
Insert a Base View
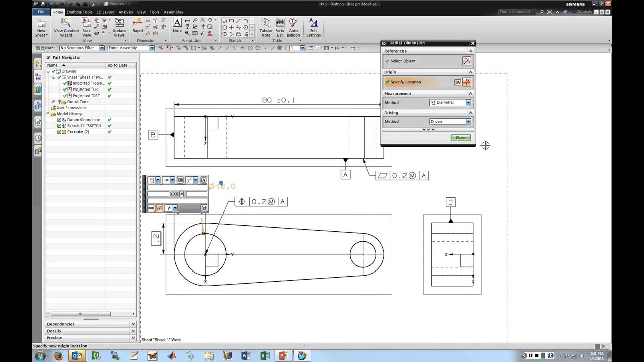(87, 28)
